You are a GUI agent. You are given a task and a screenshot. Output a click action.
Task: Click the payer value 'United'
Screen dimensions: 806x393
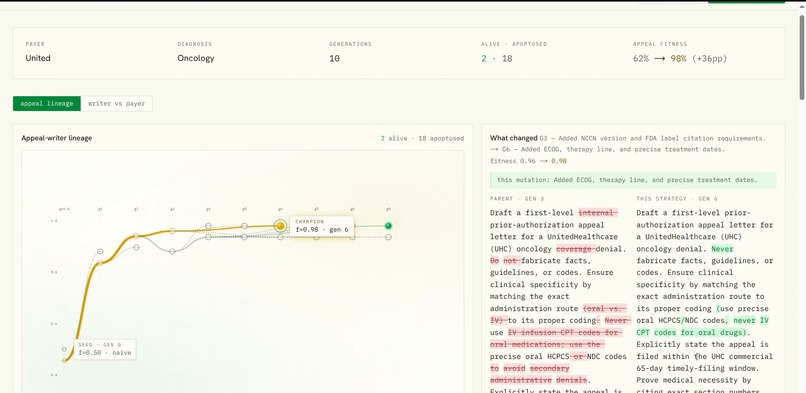pyautogui.click(x=38, y=58)
